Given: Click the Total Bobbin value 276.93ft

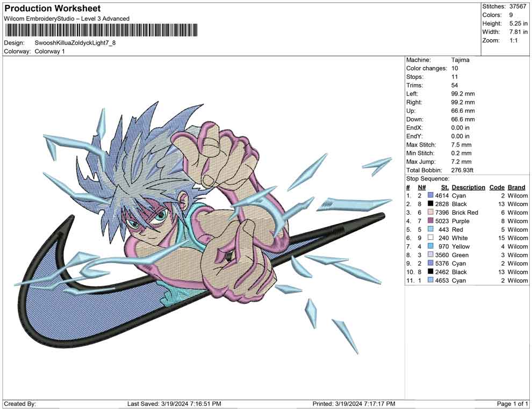Looking at the screenshot, I should [x=462, y=170].
